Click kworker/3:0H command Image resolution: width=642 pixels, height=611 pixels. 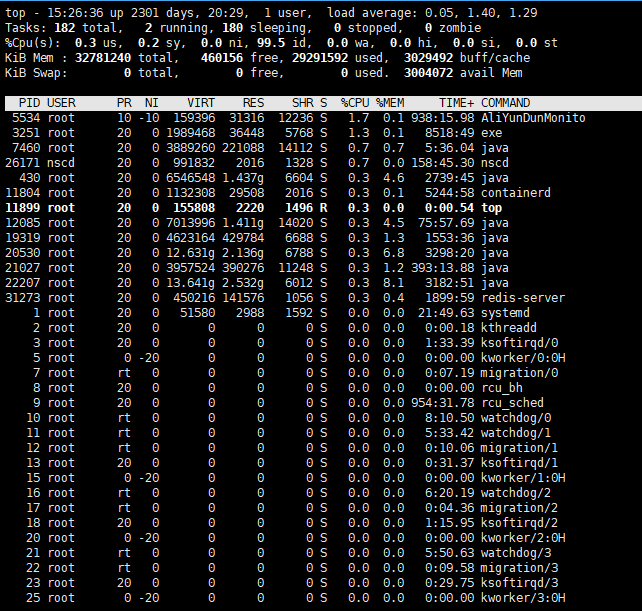tap(523, 598)
